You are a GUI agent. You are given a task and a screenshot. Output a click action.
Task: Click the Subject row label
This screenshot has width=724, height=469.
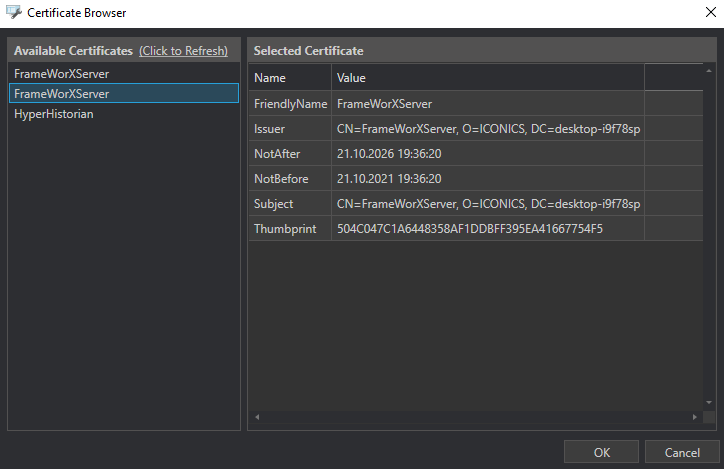273,204
